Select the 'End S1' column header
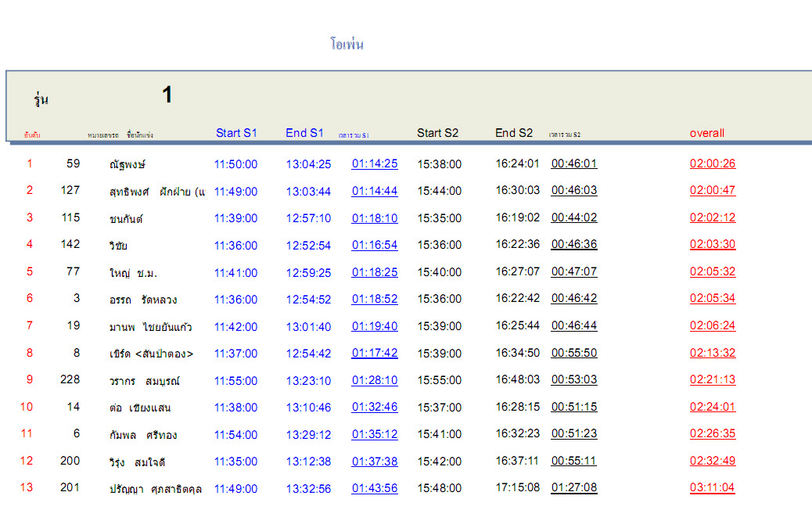 [x=304, y=133]
